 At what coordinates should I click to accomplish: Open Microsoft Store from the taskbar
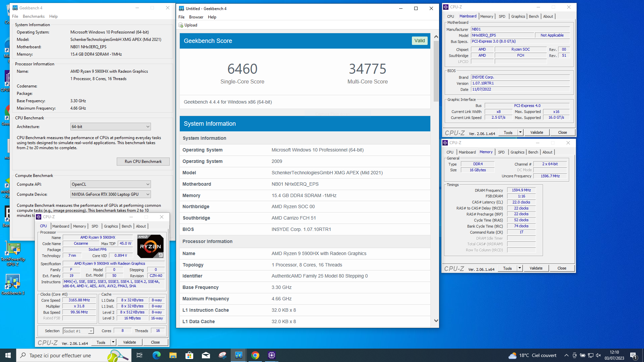click(189, 355)
